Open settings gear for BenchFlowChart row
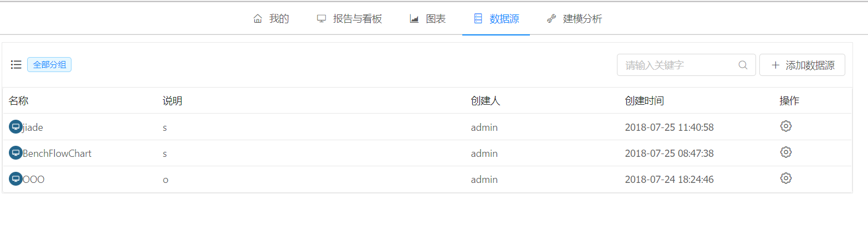 785,152
